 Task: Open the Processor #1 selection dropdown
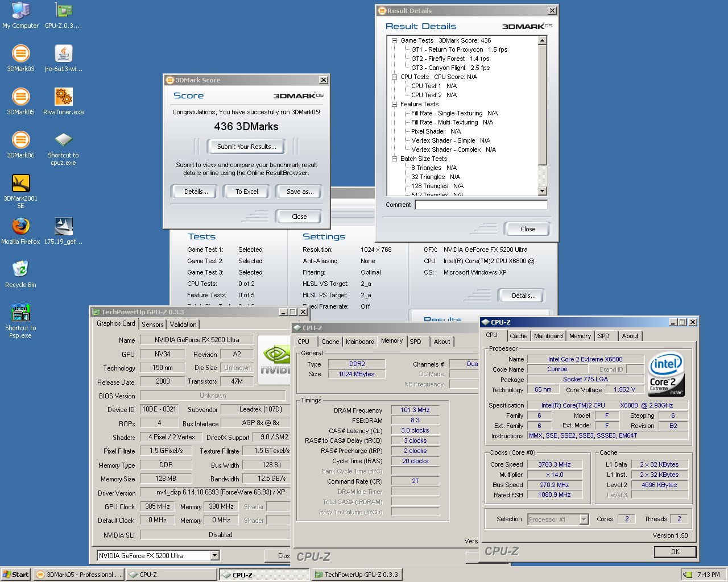coord(584,519)
